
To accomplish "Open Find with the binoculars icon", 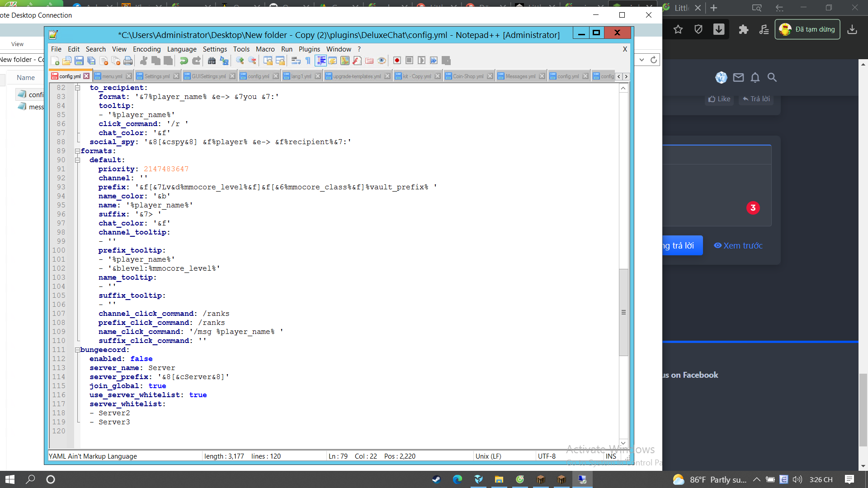I will [x=212, y=61].
